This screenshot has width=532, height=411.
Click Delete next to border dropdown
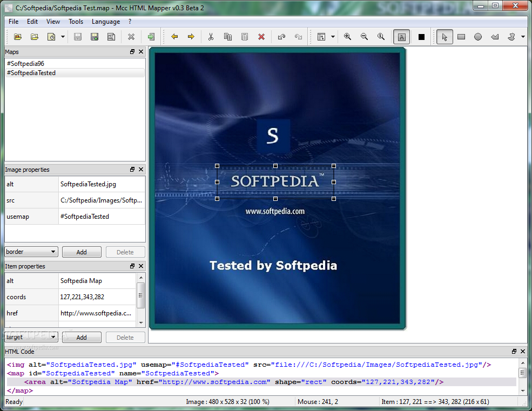125,252
